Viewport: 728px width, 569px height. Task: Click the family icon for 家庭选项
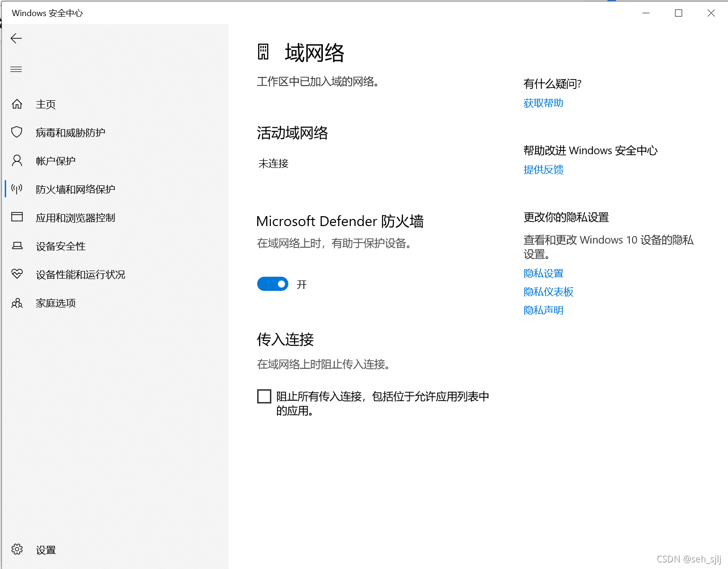pyautogui.click(x=17, y=303)
